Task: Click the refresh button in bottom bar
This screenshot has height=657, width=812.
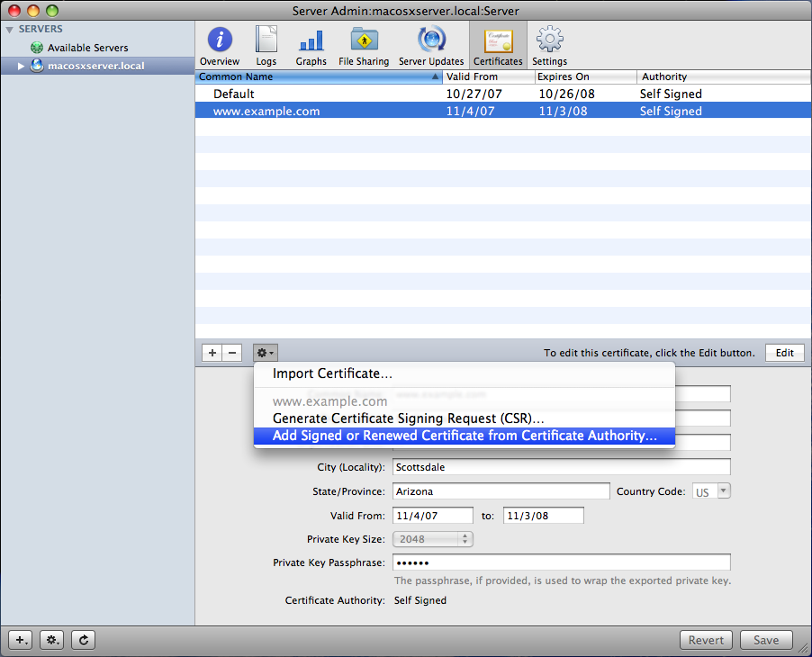Action: point(84,640)
